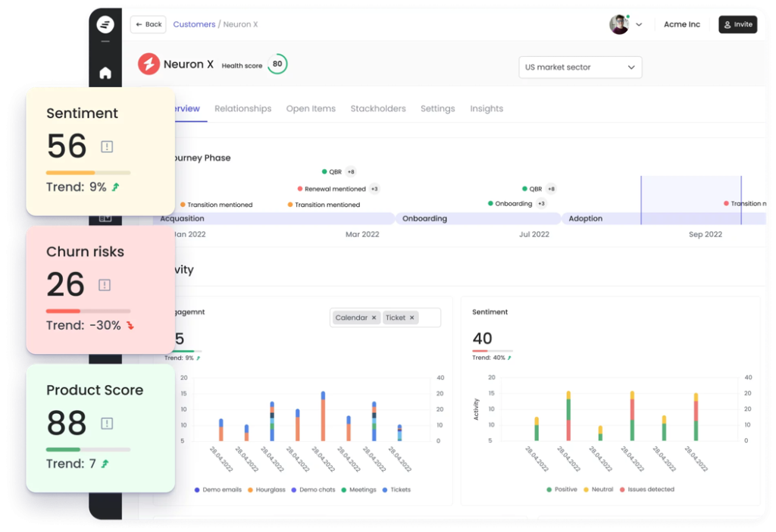Image resolution: width=776 pixels, height=532 pixels.
Task: Open the Customers breadcrumb link
Action: click(194, 24)
